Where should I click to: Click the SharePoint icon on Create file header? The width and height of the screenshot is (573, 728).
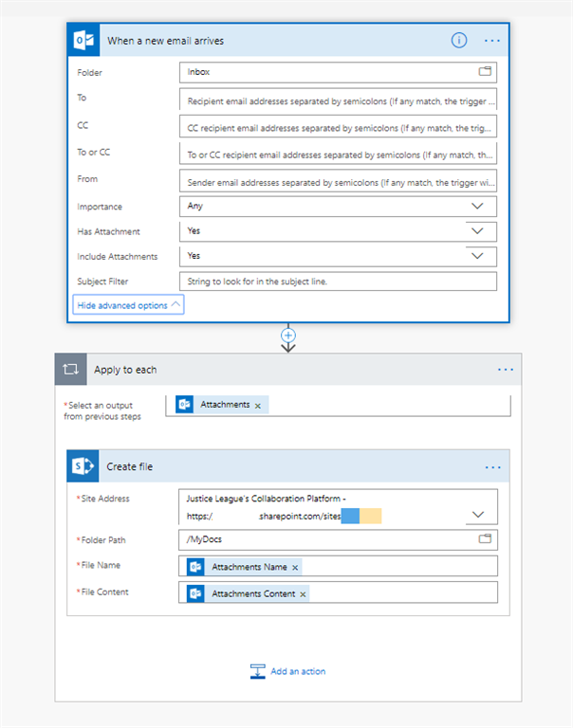coord(83,466)
